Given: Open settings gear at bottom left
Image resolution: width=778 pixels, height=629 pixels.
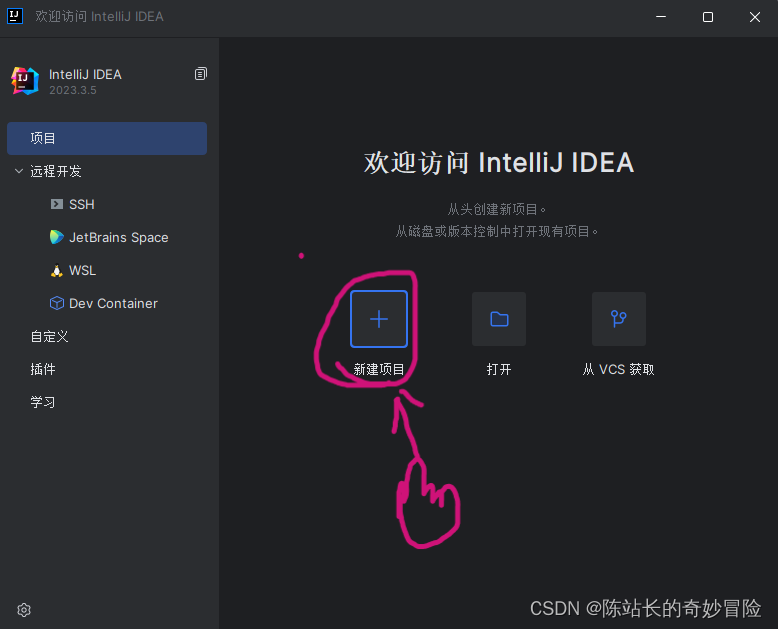Looking at the screenshot, I should pyautogui.click(x=24, y=610).
